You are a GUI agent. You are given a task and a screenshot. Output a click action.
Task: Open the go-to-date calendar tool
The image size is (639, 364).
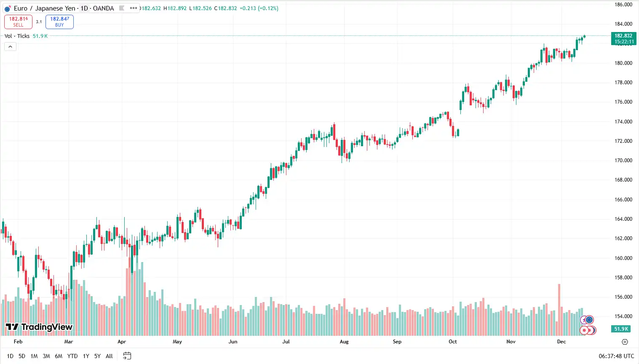tap(127, 356)
